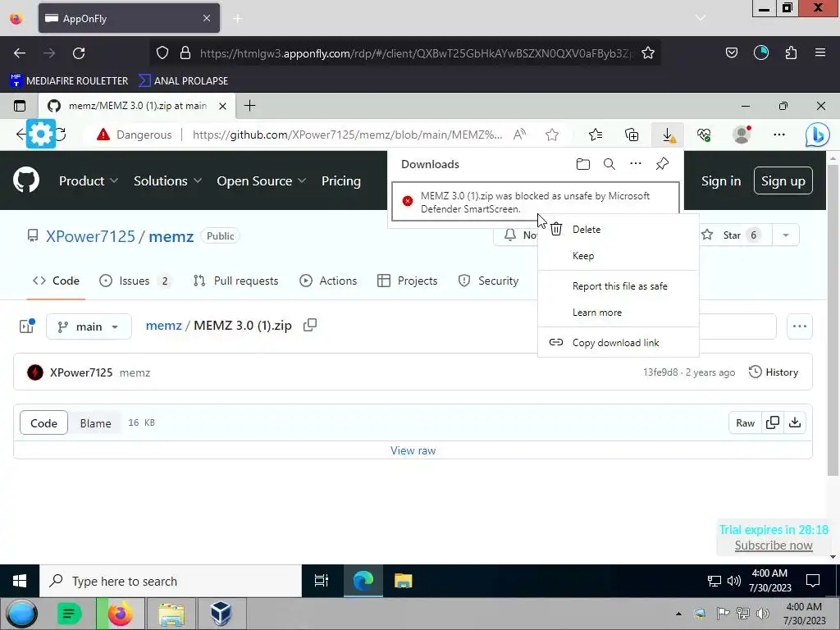Switch to Code repository tab

[x=56, y=281]
